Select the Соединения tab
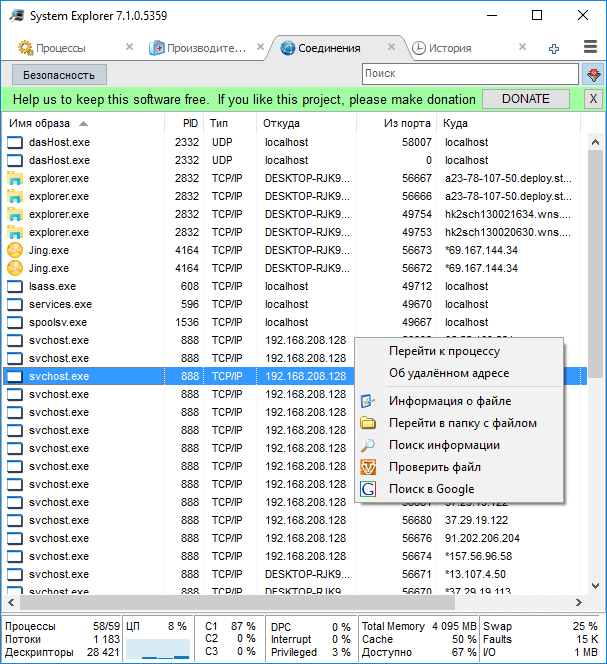Viewport: 607px width, 664px height. pyautogui.click(x=329, y=48)
